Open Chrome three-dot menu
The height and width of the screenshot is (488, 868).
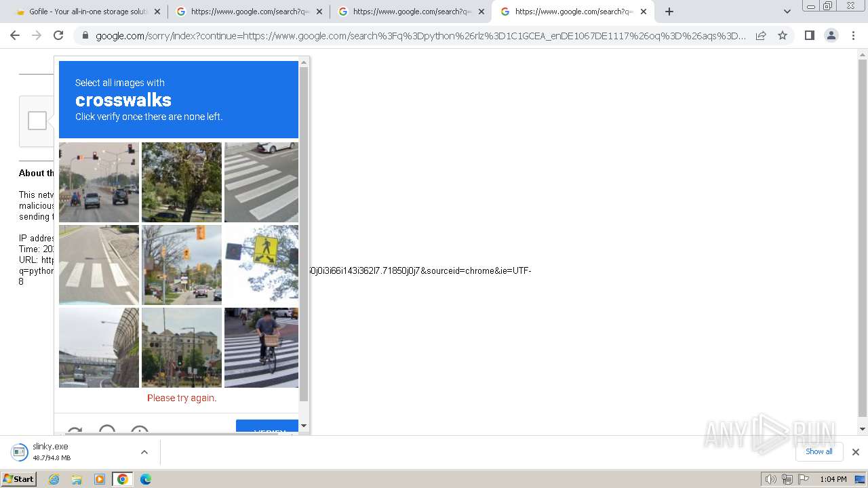point(853,35)
